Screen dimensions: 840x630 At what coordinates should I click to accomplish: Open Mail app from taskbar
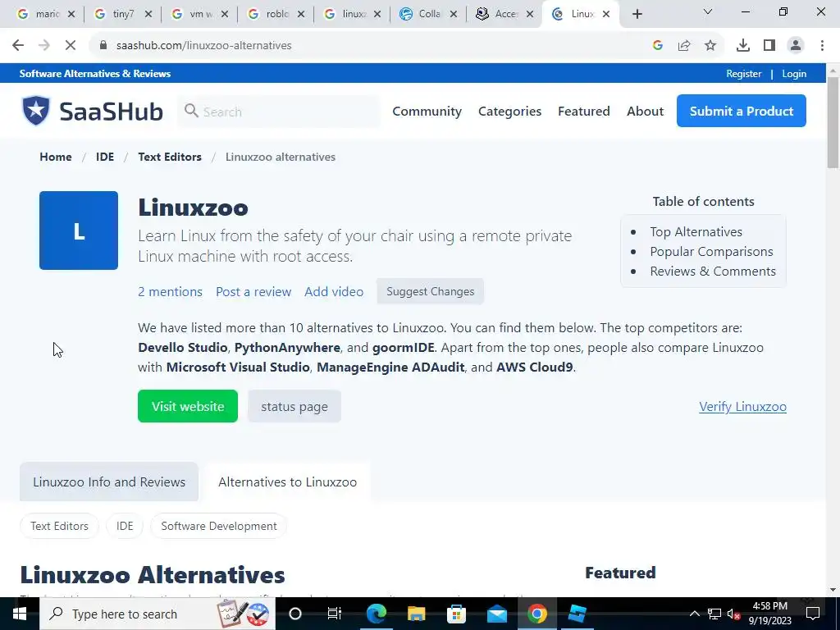coord(496,614)
